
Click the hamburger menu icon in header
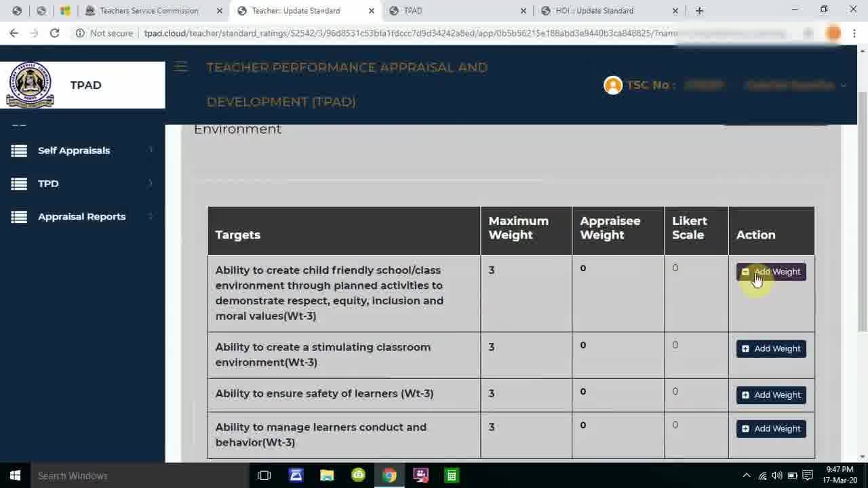point(180,66)
